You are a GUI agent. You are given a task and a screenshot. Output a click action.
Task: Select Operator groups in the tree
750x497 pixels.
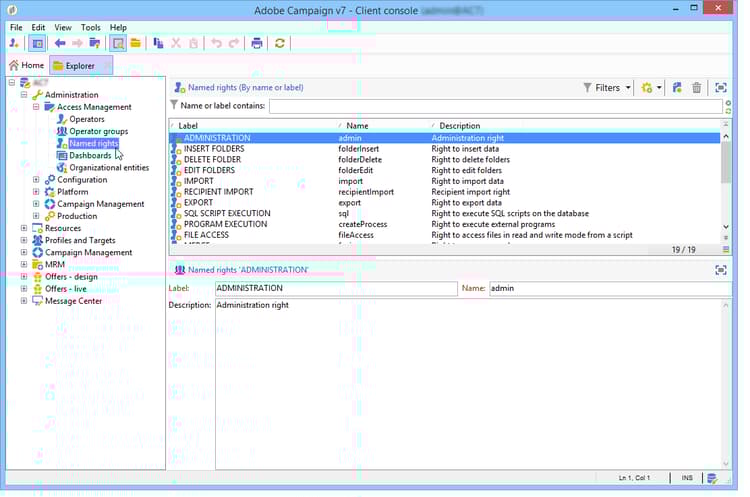(98, 131)
